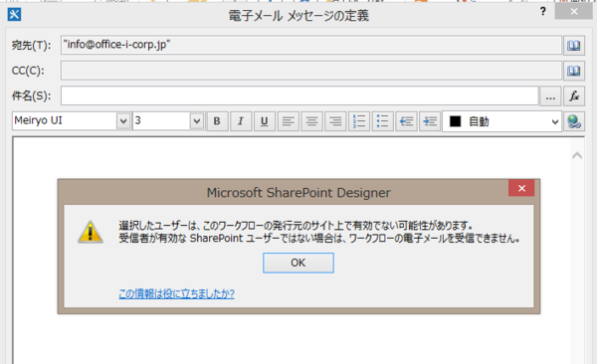
Task: Expand the font size dropdown
Action: pyautogui.click(x=197, y=121)
